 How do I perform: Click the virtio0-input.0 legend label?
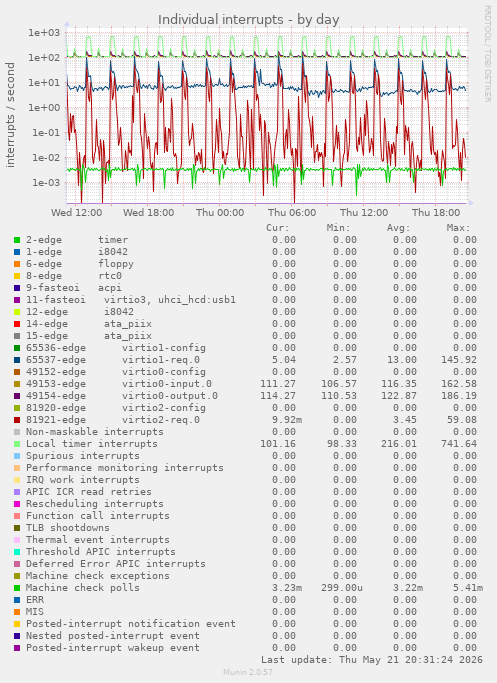point(167,384)
